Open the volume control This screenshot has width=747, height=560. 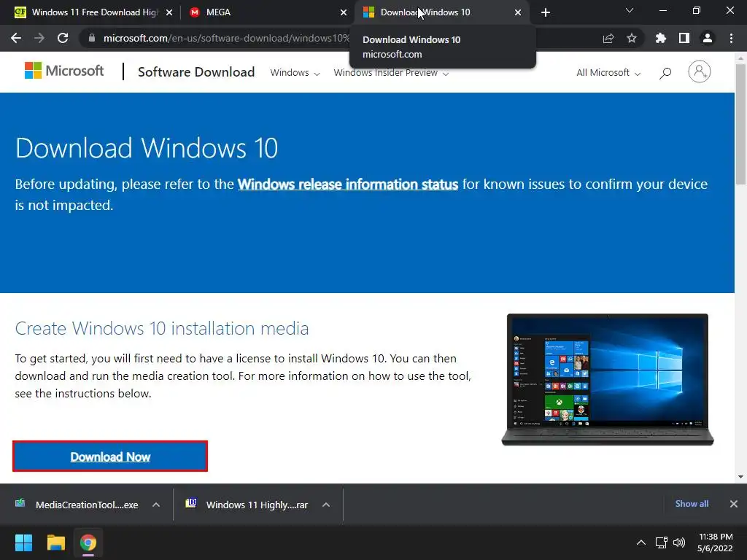click(x=679, y=542)
